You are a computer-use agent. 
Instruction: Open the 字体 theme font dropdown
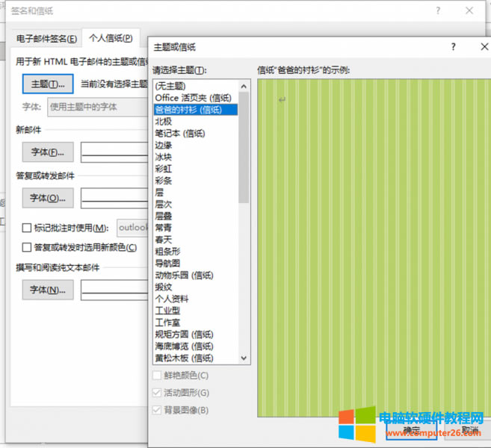click(x=97, y=107)
